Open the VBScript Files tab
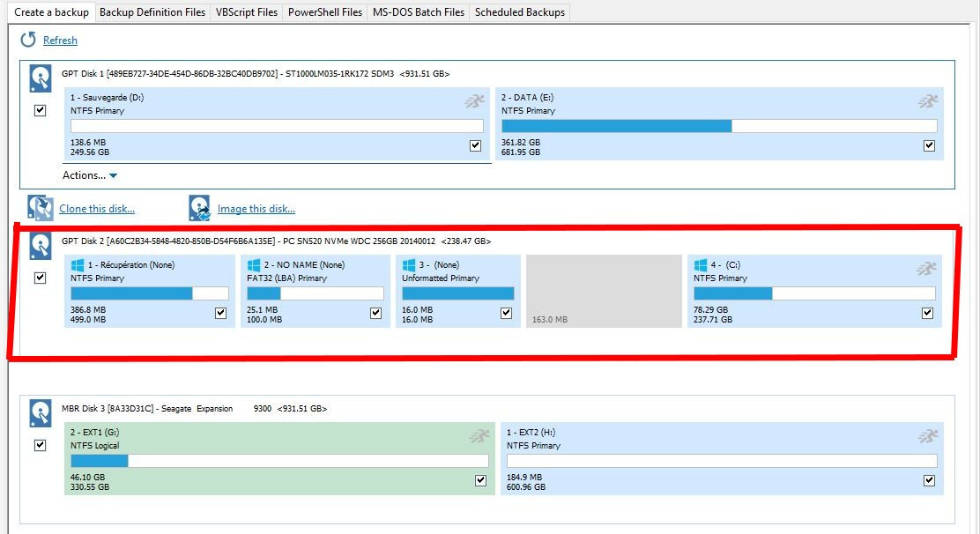 pos(246,12)
